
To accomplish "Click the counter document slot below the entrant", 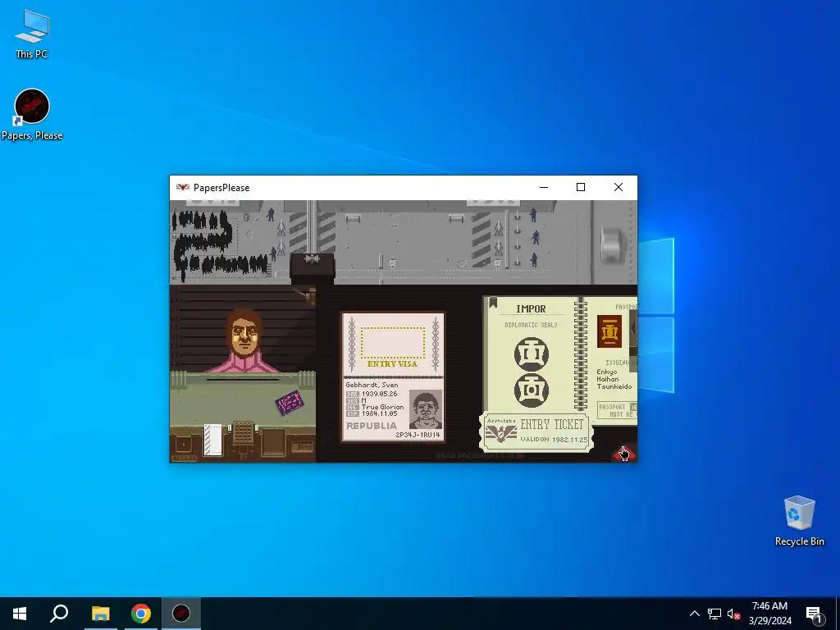I will [243, 380].
